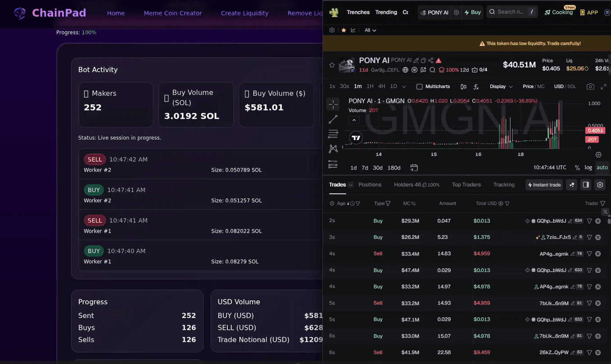The image size is (611, 364).
Task: Switch price display to MC
Action: [x=541, y=86]
